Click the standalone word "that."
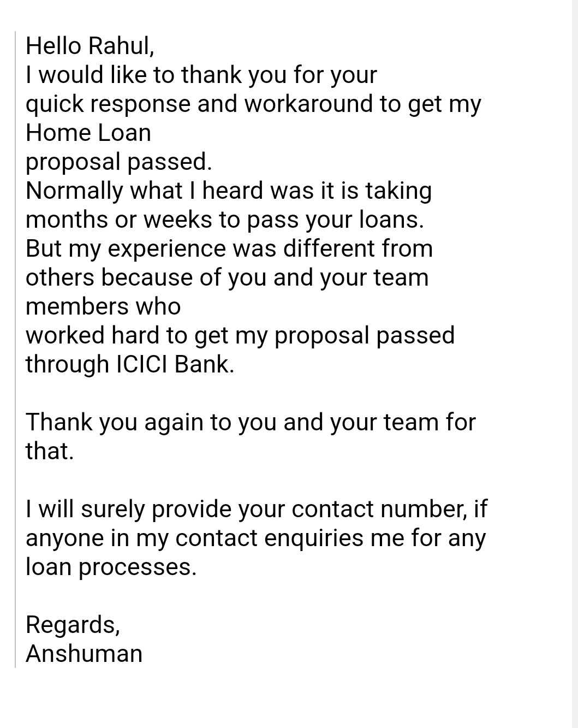Screen dimensions: 578x728 pyautogui.click(x=49, y=452)
